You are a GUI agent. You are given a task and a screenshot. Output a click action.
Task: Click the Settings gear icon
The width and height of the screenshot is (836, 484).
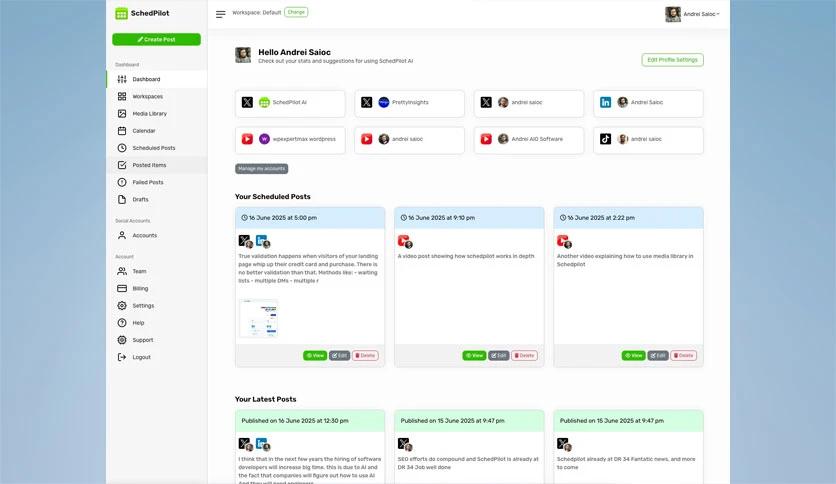point(122,305)
